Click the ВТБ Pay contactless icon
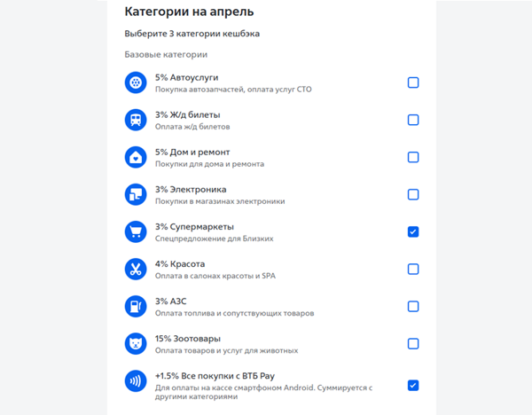 [x=135, y=381]
